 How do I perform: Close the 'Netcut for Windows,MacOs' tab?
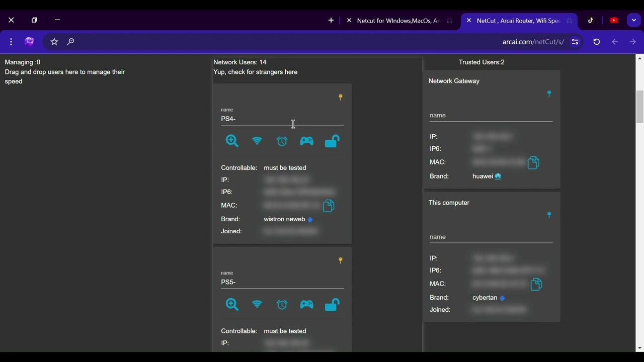coord(349,21)
